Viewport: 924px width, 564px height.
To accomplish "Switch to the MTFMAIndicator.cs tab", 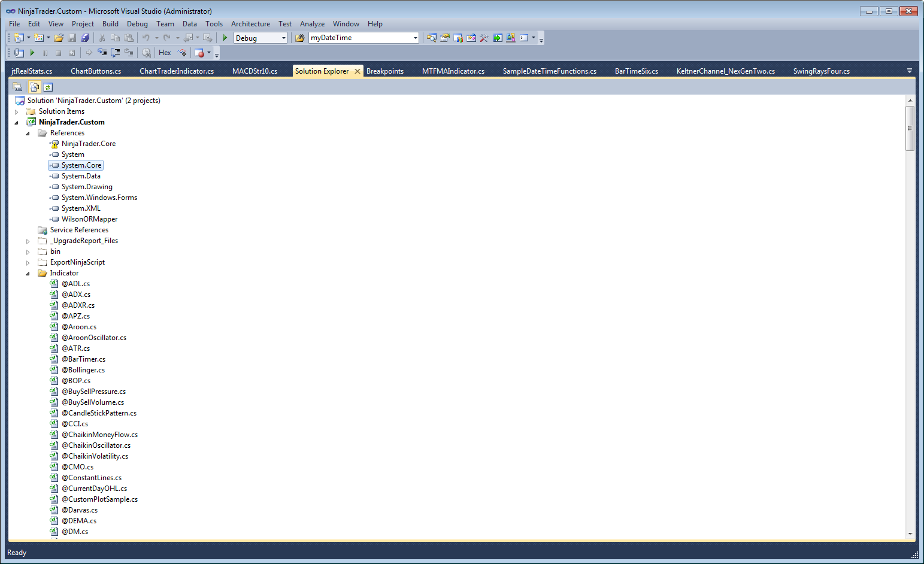I will (453, 71).
